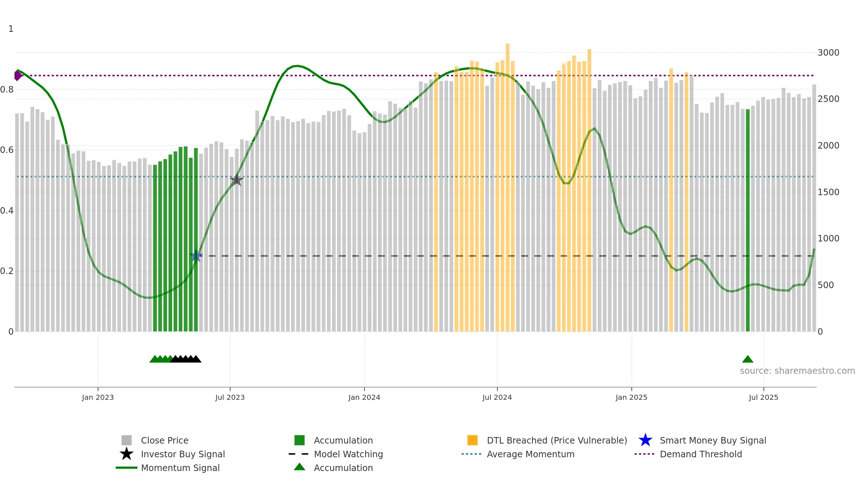Click the tallest orange DTL breached bar
Screen dimensions: 868x488
(507, 187)
